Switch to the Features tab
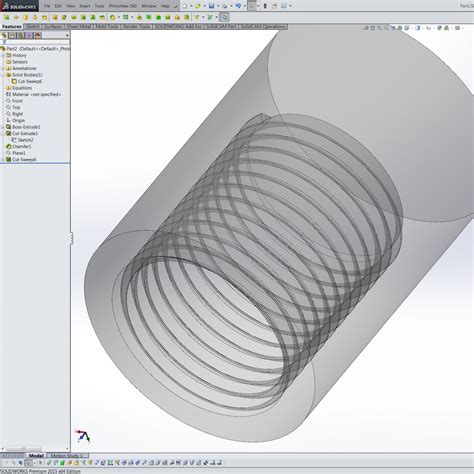 click(x=12, y=27)
